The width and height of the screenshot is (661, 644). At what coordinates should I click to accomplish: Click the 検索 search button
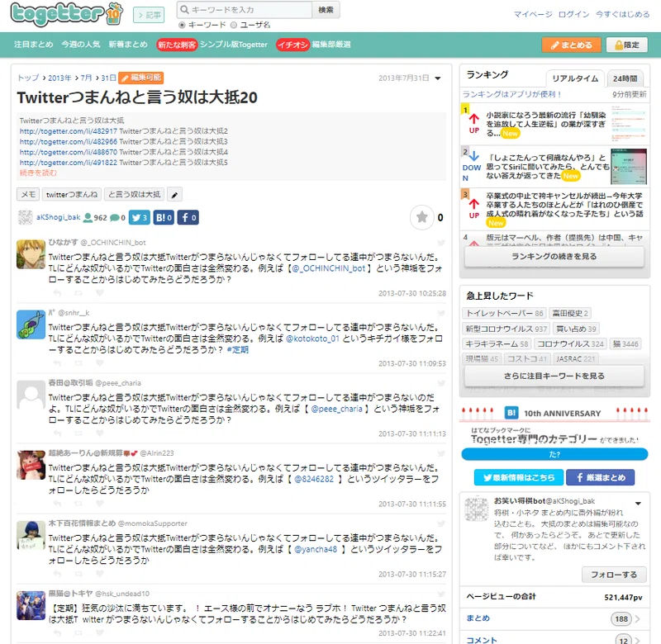click(326, 9)
